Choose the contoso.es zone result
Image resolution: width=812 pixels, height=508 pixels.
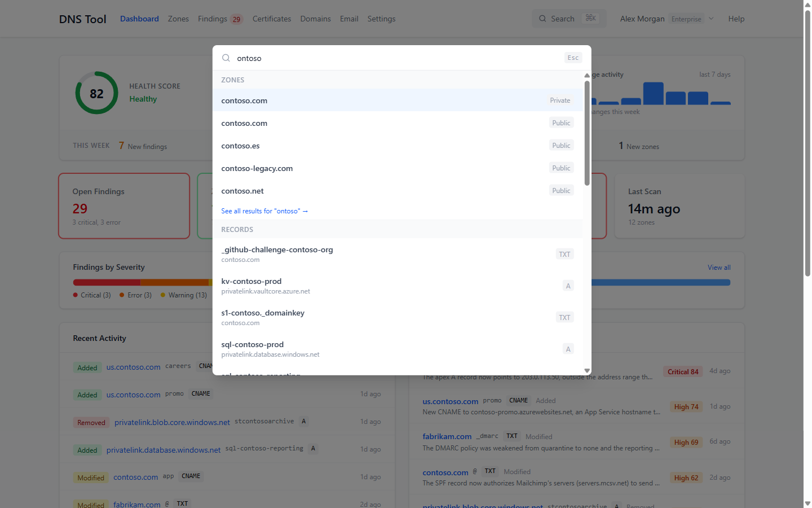click(398, 146)
